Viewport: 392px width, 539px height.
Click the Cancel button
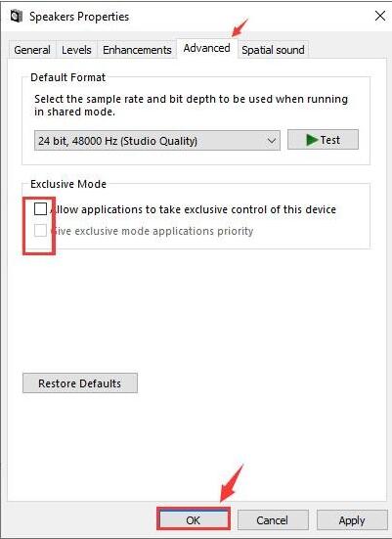273,520
